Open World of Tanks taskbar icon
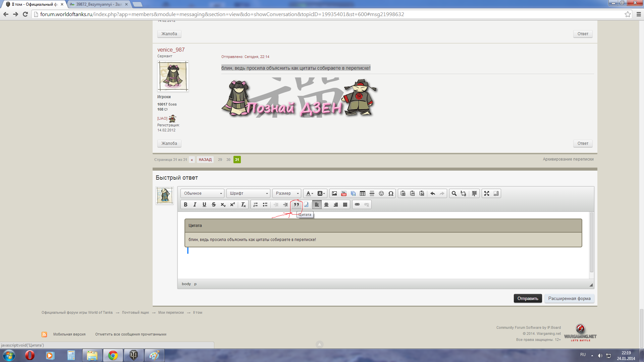The height and width of the screenshot is (362, 644). point(133,355)
